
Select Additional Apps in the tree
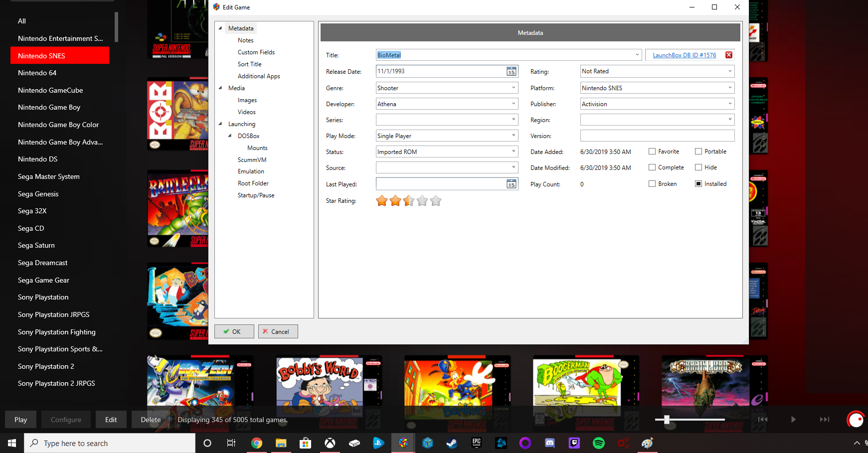[x=259, y=76]
